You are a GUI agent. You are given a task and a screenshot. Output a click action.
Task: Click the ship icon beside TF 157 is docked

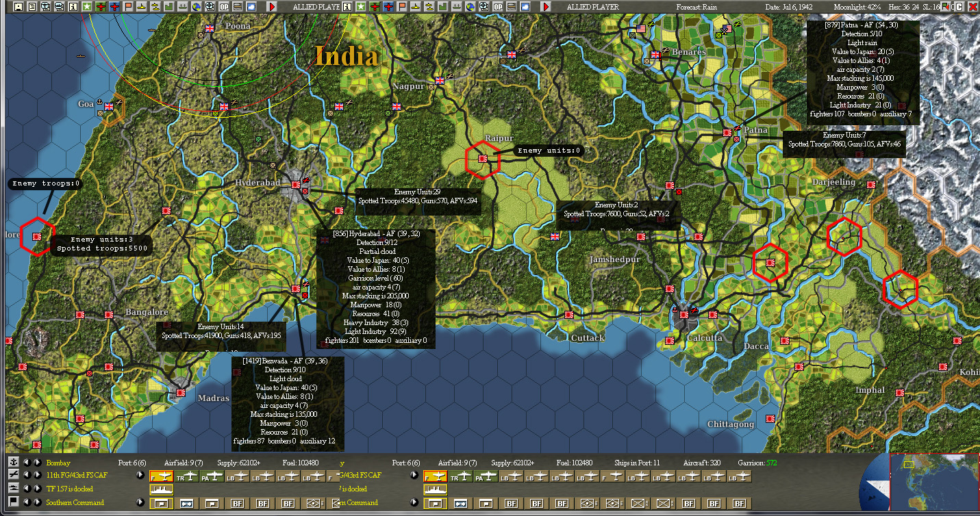click(14, 489)
